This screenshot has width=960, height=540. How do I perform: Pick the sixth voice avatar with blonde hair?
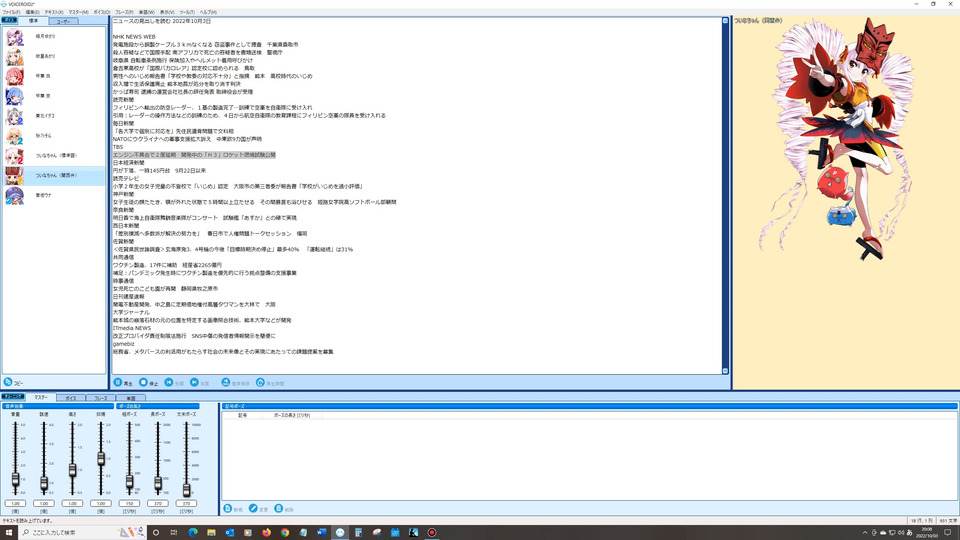15,136
